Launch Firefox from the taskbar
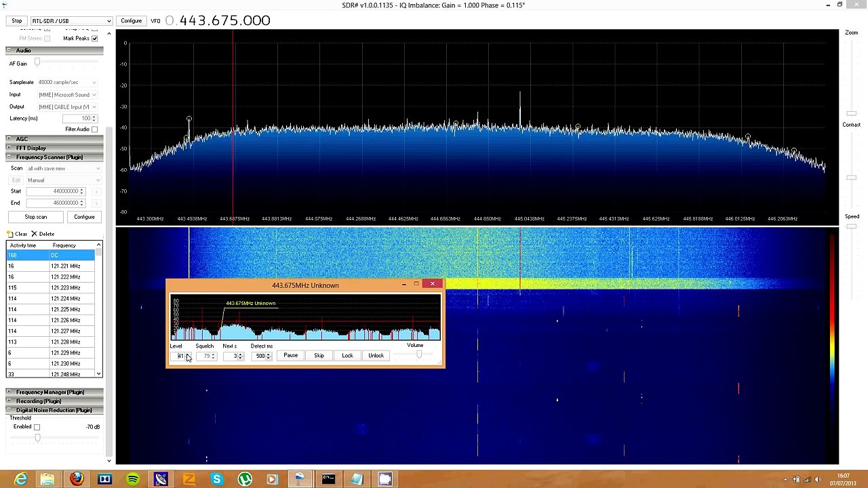The image size is (868, 488). pyautogui.click(x=77, y=479)
